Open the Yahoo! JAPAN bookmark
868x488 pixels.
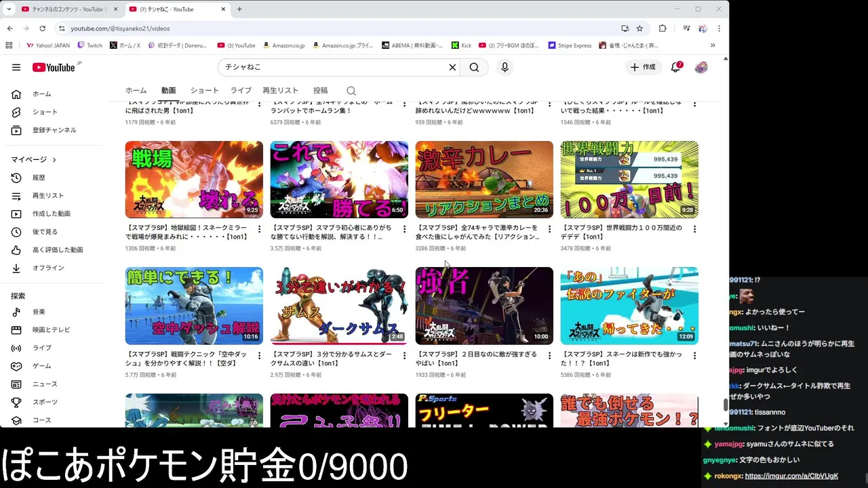(x=47, y=45)
